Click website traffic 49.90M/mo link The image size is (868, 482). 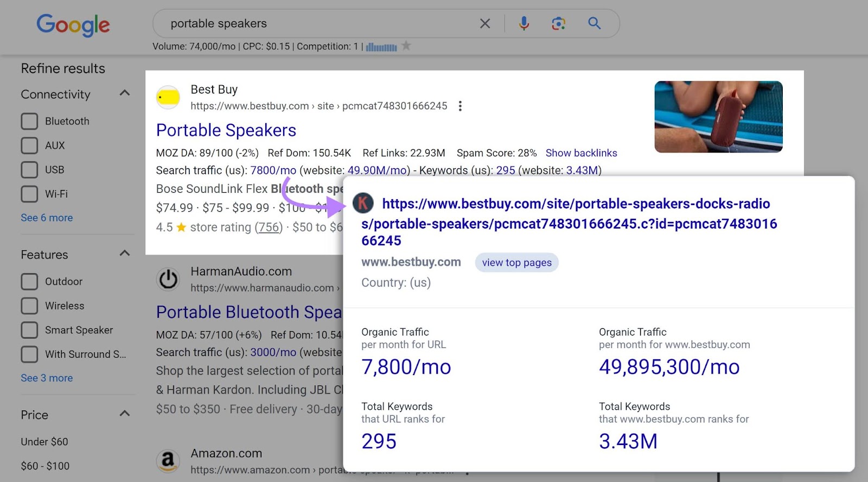(x=377, y=170)
